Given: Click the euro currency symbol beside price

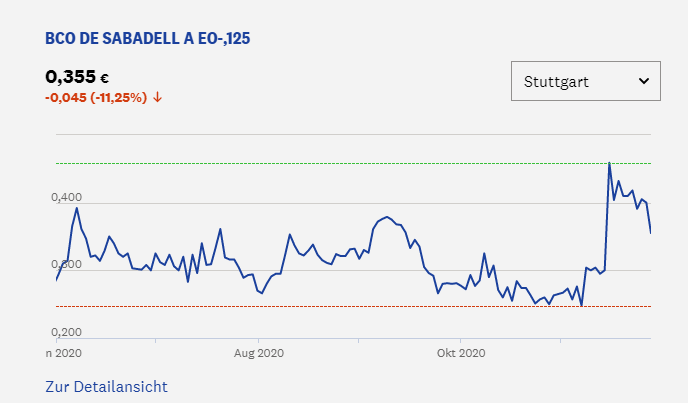Looking at the screenshot, I should point(104,79).
